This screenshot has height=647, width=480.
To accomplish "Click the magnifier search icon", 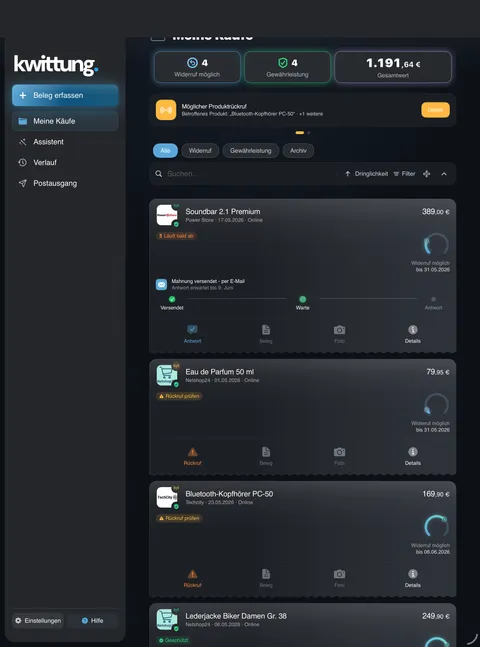I will click(x=158, y=174).
